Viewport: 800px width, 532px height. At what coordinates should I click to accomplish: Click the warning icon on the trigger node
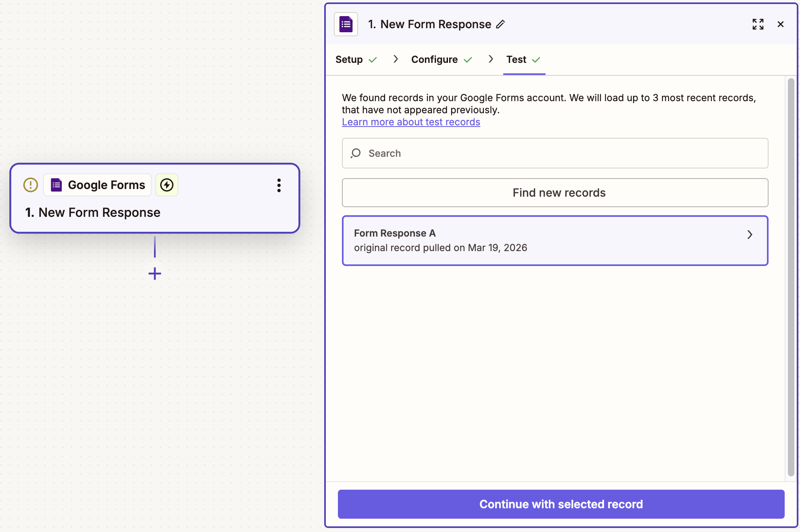[31, 185]
